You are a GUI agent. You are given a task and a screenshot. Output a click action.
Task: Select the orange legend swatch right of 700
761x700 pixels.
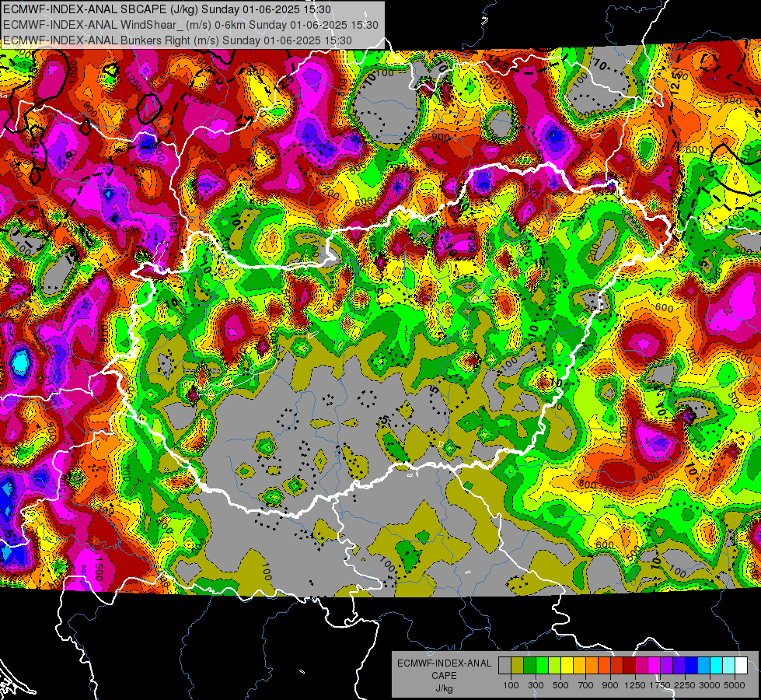(x=592, y=666)
